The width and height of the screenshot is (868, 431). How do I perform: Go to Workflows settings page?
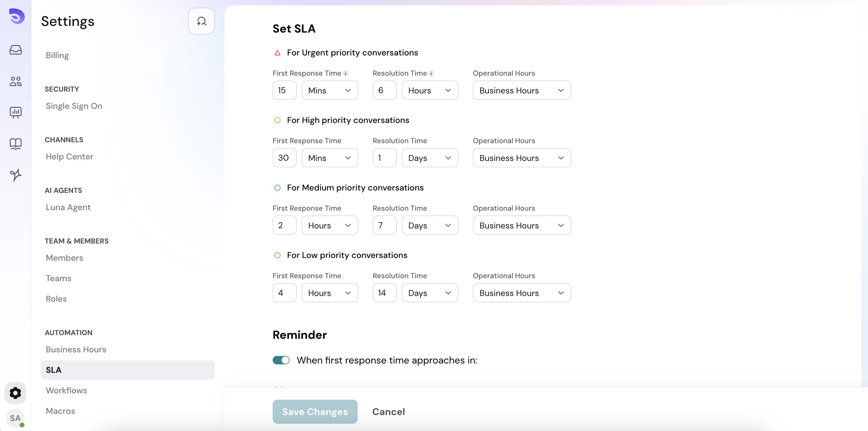pos(66,390)
